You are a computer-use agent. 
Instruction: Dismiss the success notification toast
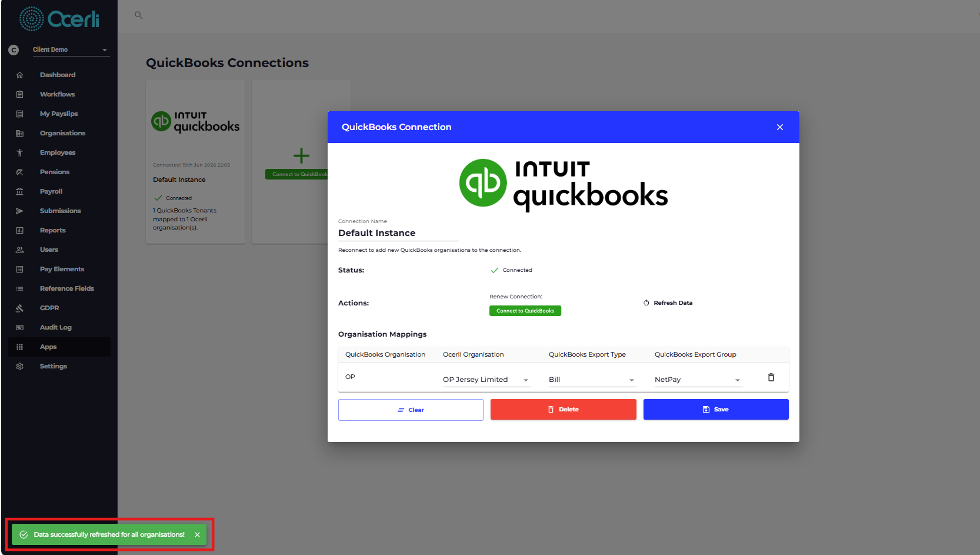pos(198,535)
